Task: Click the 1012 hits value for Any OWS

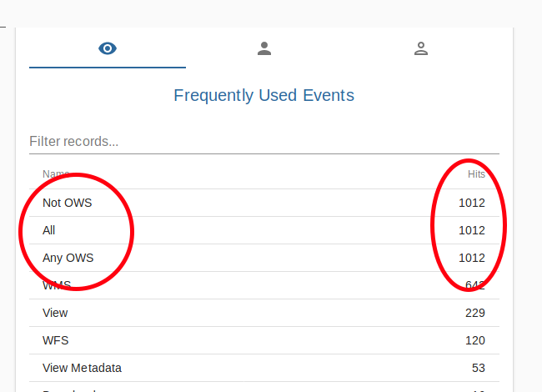Action: coord(471,258)
